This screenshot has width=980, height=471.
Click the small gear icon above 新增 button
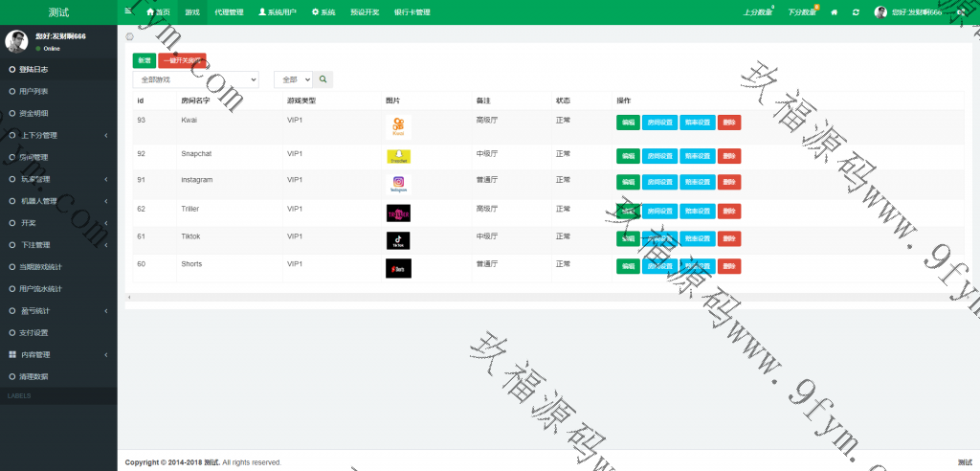point(130,36)
